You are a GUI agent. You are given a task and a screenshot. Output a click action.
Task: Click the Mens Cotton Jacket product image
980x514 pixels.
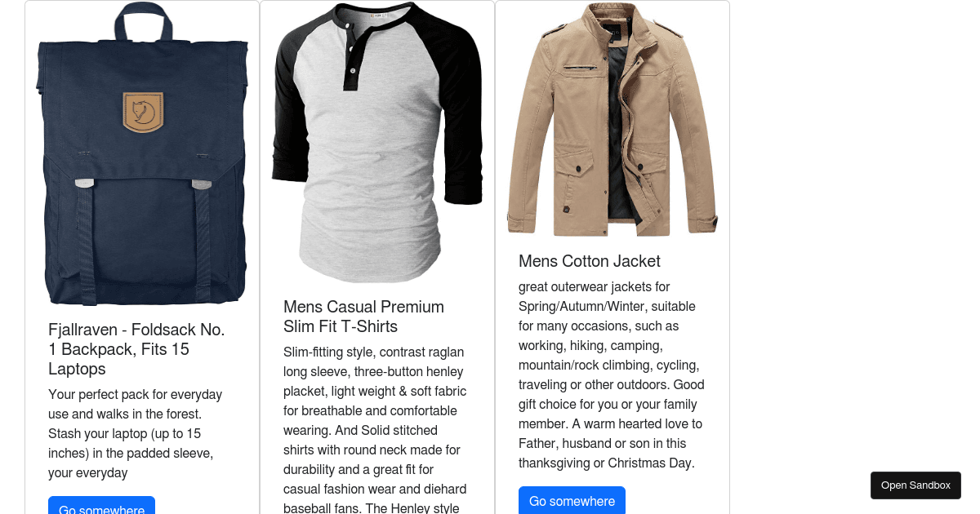(x=612, y=120)
